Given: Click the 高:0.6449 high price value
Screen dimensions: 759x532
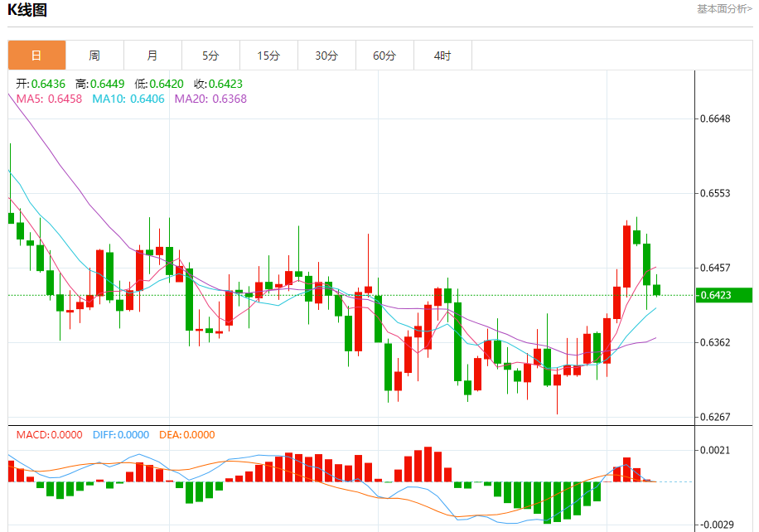Looking at the screenshot, I should pos(100,84).
